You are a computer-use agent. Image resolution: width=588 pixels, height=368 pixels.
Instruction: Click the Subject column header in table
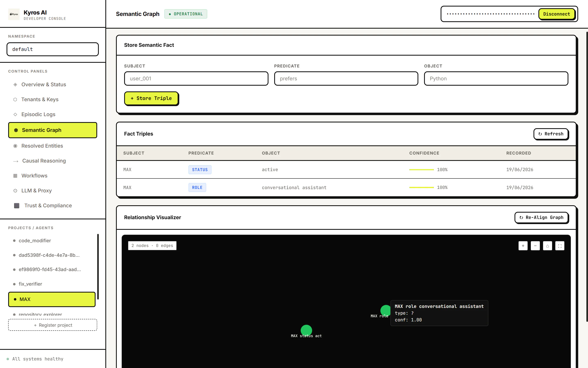[x=134, y=153]
